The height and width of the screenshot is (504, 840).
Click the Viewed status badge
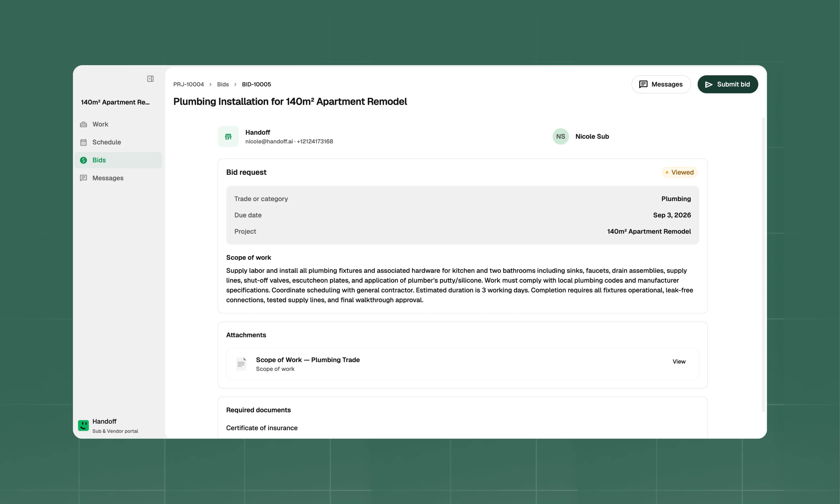[x=679, y=172]
